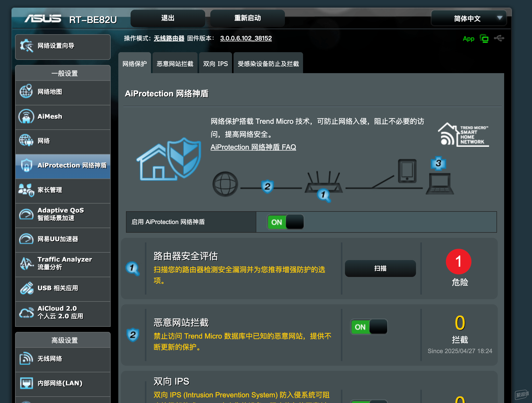Open 无线网络 under advanced settings
This screenshot has height=403, width=532.
point(63,360)
